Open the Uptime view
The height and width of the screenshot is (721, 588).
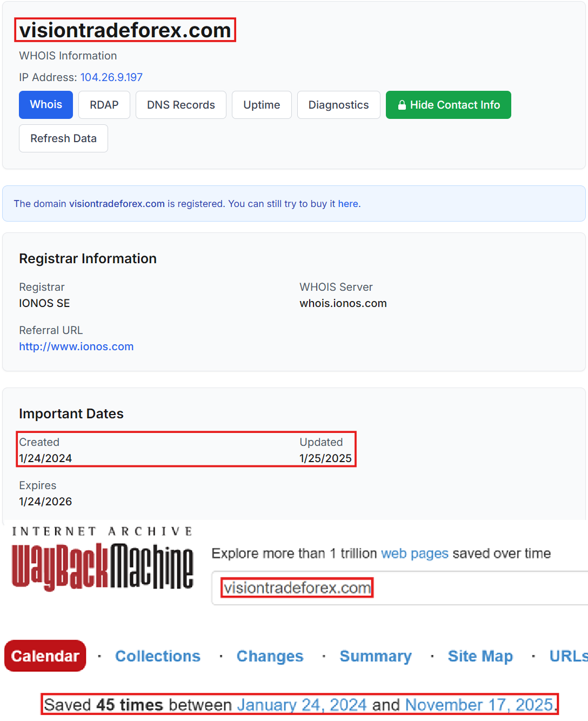(262, 105)
